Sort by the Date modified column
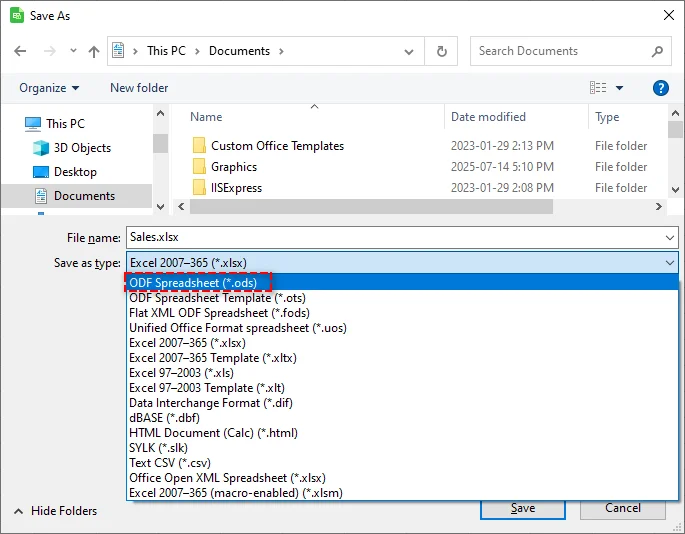 pos(488,117)
